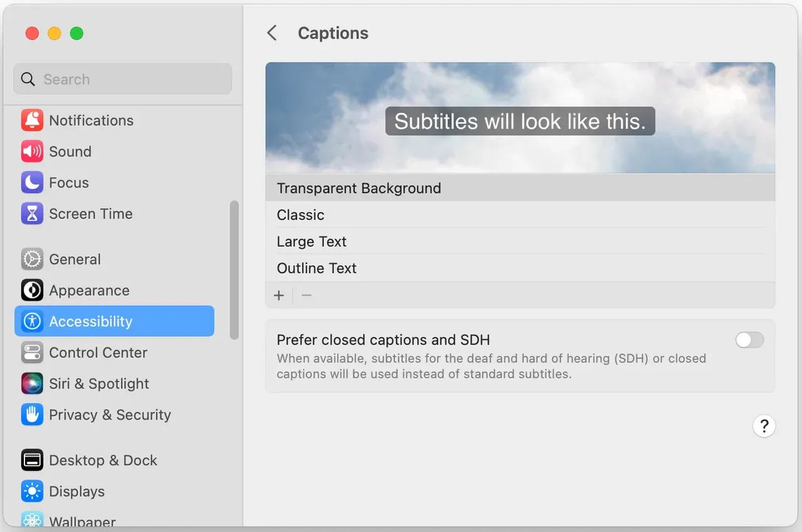
Task: Click the Focus moon icon
Action: coord(32,183)
